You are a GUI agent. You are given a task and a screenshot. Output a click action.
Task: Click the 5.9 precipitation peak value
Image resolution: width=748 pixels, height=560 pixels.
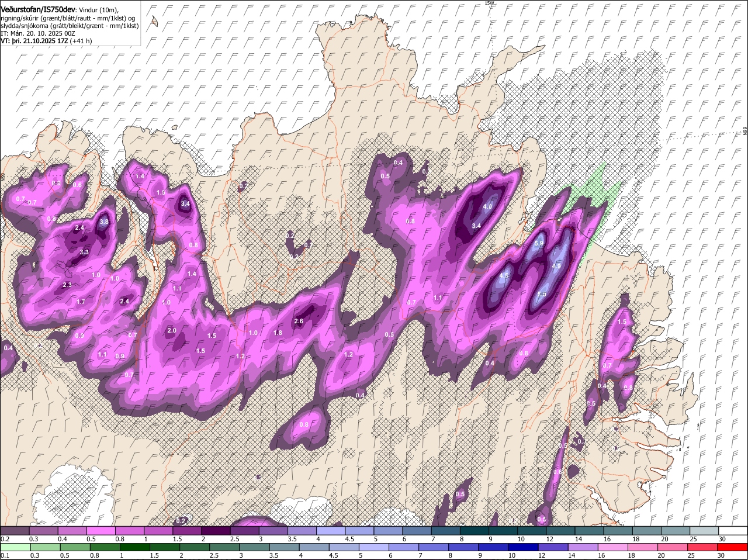pos(539,243)
